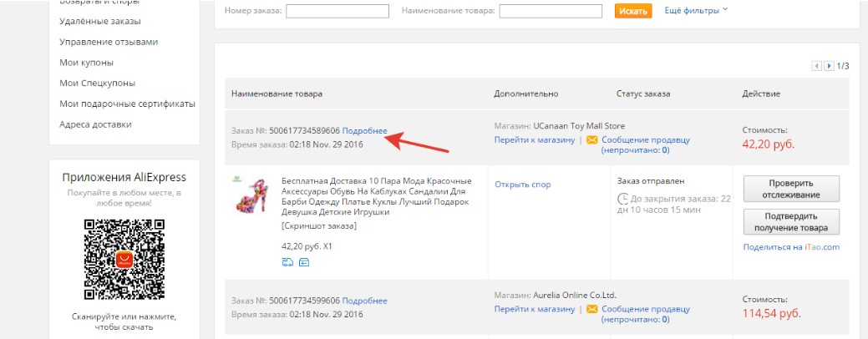Click the AliExpress app QR code
Image resolution: width=868 pixels, height=339 pixels.
124,257
